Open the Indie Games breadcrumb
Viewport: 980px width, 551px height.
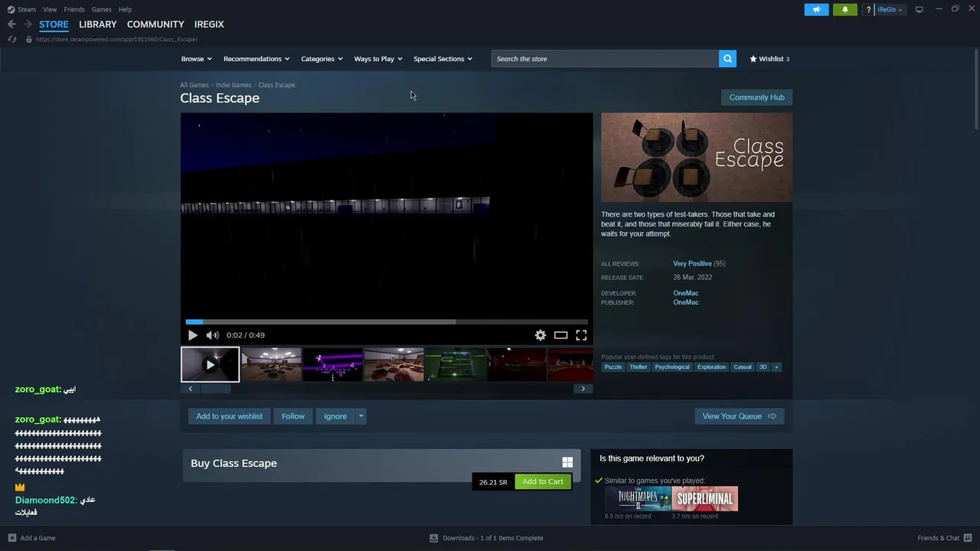[x=234, y=85]
